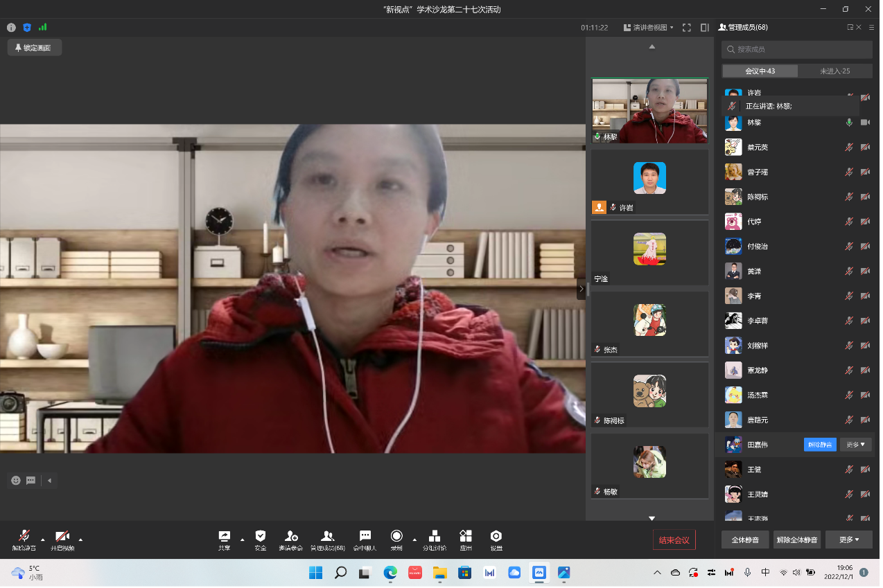
Task: Expand the 演讲者视图 view layout dropdown
Action: pyautogui.click(x=649, y=28)
